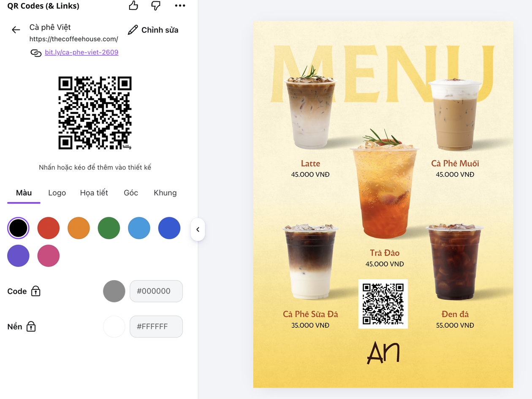This screenshot has width=532, height=399.
Task: Select the An logo text on design
Action: pos(383,352)
